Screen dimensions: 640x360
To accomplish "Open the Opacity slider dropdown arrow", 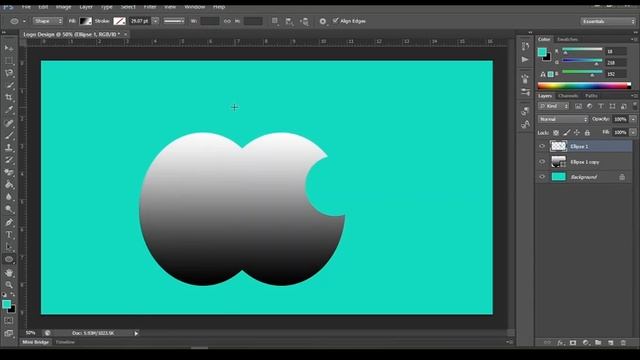I will tap(633, 119).
